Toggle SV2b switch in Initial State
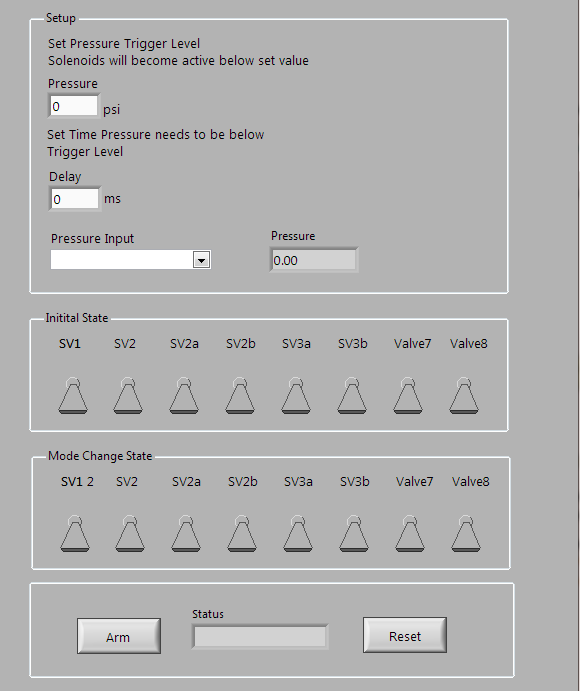 240,395
